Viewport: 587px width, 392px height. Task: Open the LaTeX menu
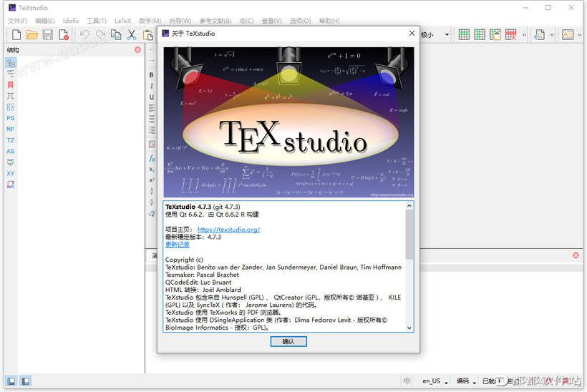[x=123, y=21]
